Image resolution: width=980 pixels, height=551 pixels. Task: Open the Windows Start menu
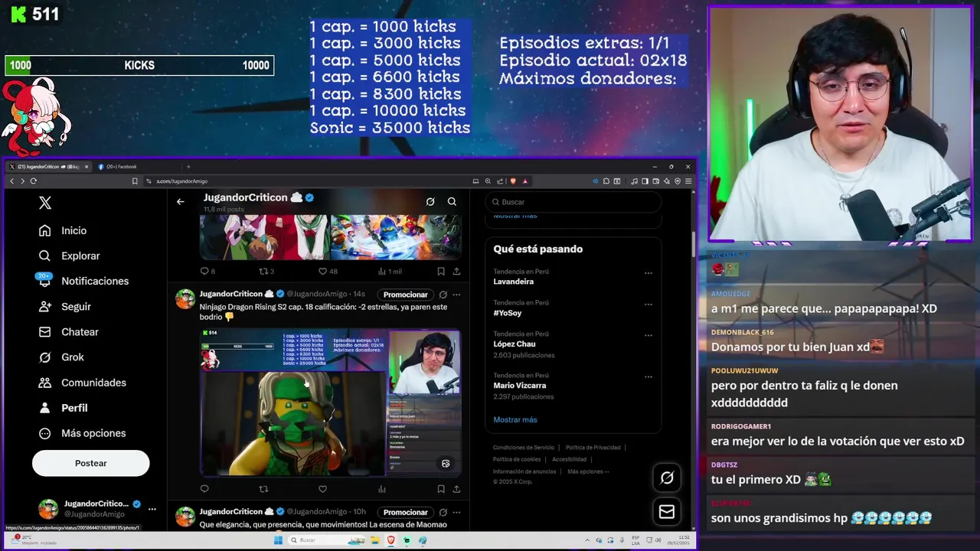tap(278, 540)
